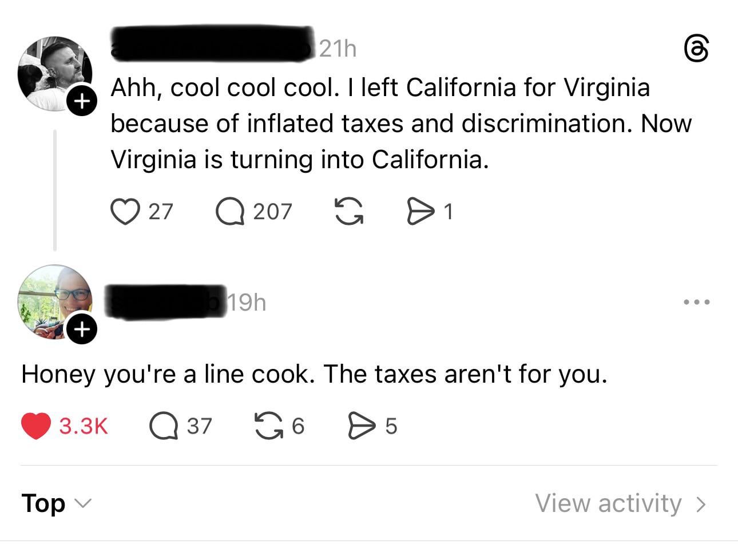
Task: Like the original post with 27 likes
Action: (x=125, y=212)
